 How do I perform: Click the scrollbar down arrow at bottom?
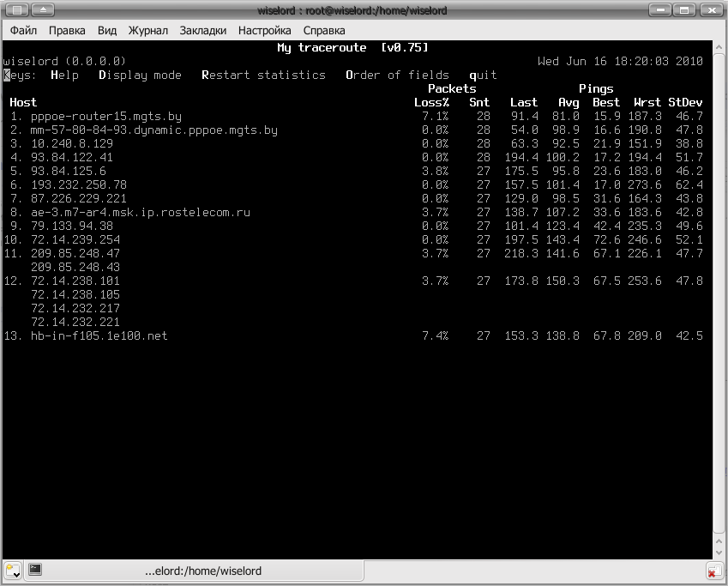pyautogui.click(x=719, y=553)
